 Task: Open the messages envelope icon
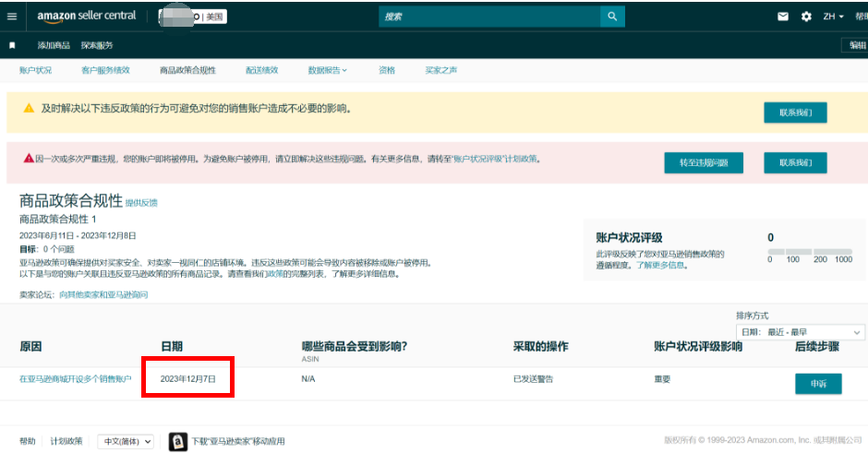pyautogui.click(x=783, y=17)
